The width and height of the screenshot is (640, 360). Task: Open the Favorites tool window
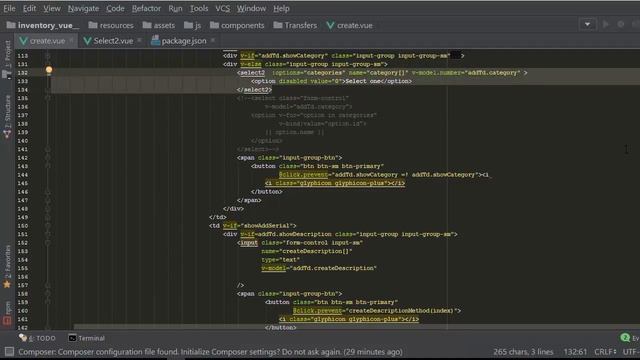coord(7,267)
